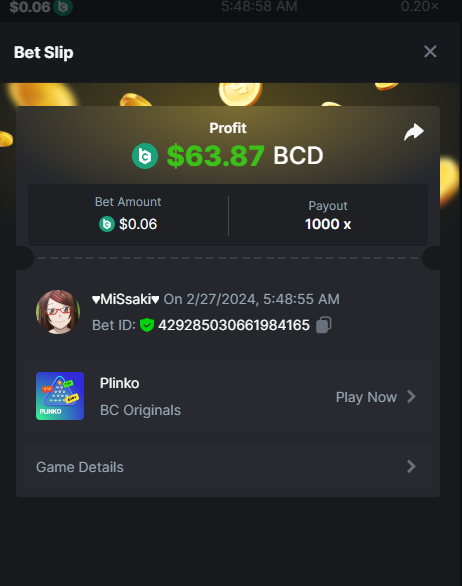Screen dimensions: 462x586
Task: Click the BCD coin icon beside profit
Action: [145, 156]
